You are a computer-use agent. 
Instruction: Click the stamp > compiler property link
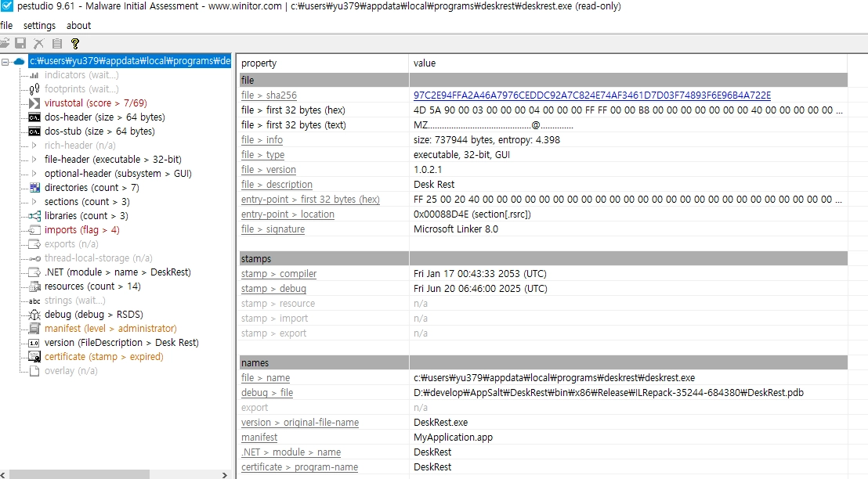click(x=279, y=274)
